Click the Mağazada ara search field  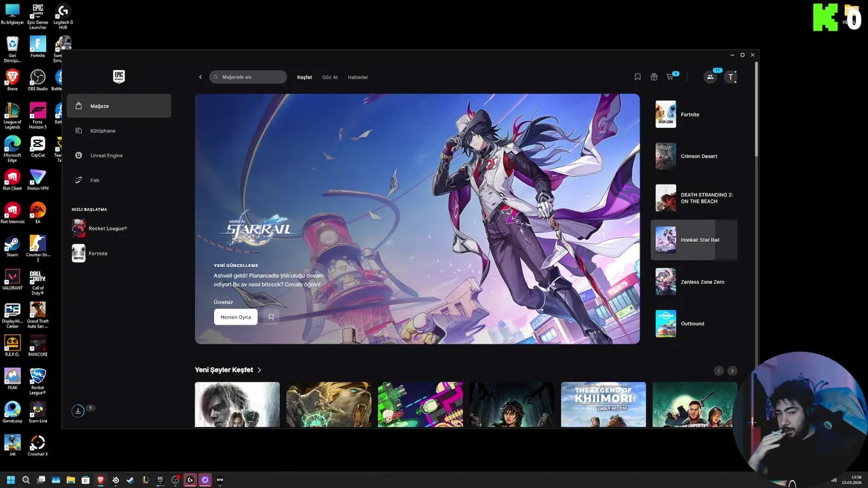tap(248, 77)
